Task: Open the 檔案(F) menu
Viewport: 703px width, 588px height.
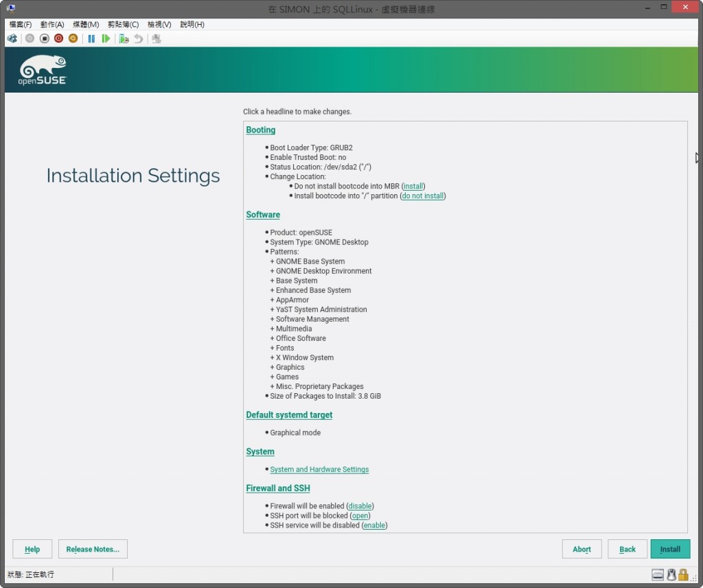Action: [21, 24]
